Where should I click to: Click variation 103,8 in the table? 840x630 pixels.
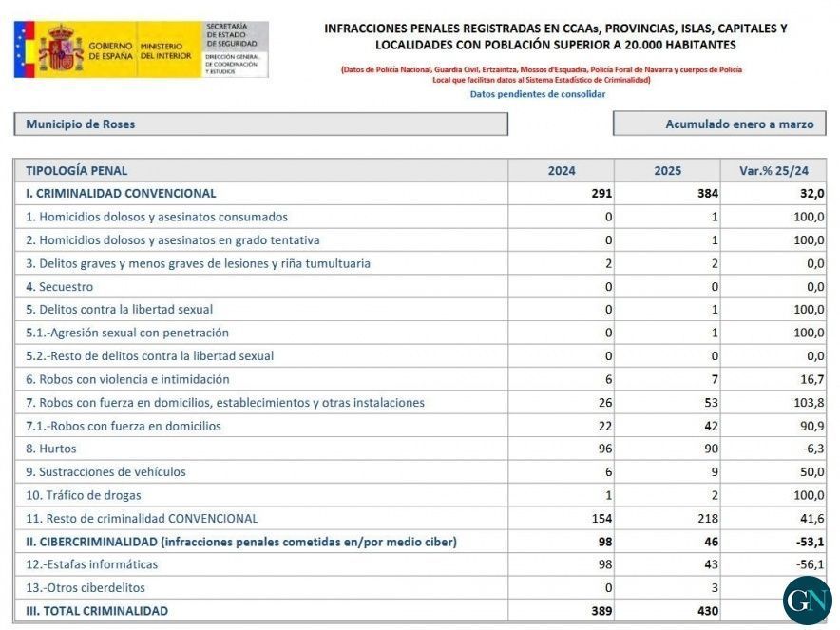pos(809,402)
